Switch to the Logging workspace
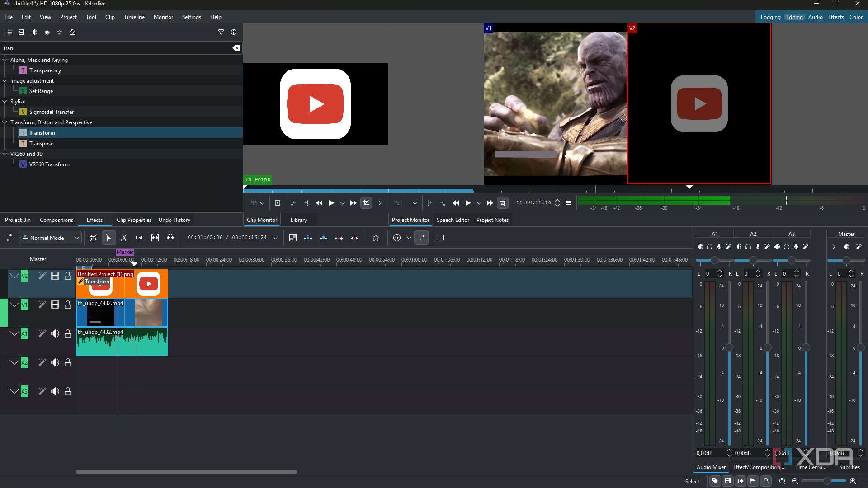868x488 pixels. click(770, 17)
